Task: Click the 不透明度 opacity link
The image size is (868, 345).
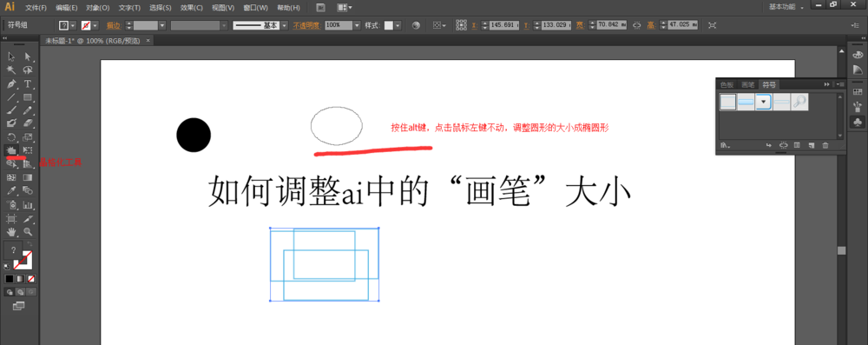Action: coord(306,25)
